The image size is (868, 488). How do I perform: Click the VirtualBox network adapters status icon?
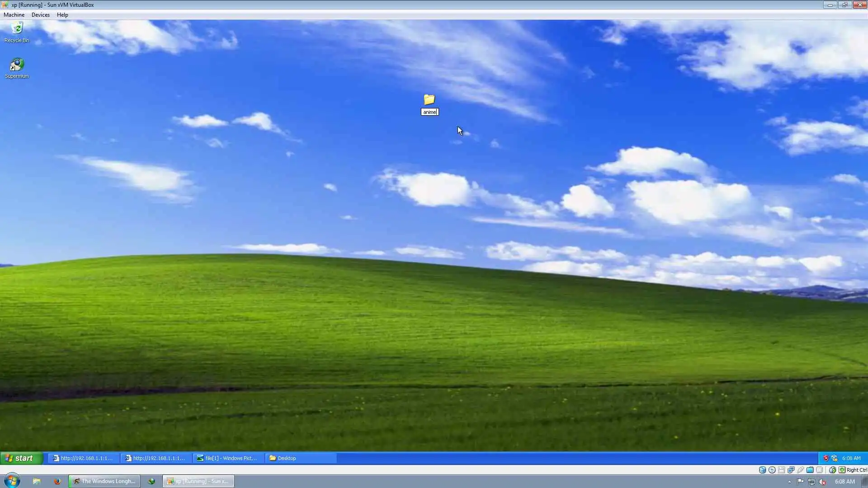pyautogui.click(x=791, y=470)
